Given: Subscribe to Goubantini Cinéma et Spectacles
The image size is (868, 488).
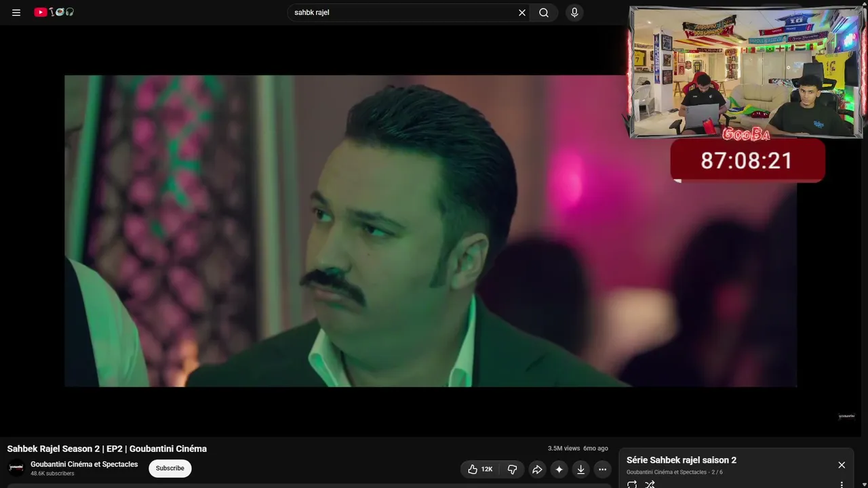Looking at the screenshot, I should click(x=170, y=468).
